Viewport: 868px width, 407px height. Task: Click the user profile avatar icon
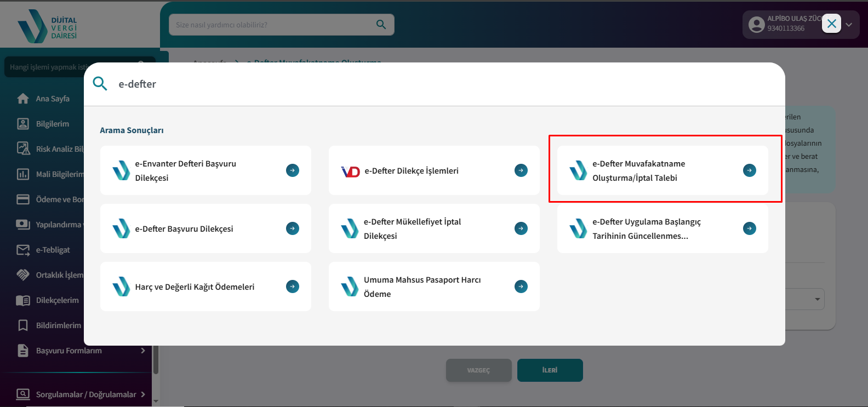point(756,24)
